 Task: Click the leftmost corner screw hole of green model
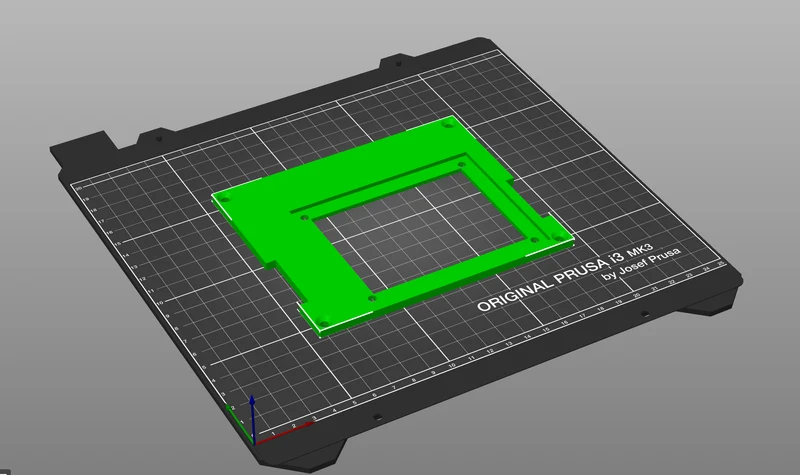pos(225,199)
